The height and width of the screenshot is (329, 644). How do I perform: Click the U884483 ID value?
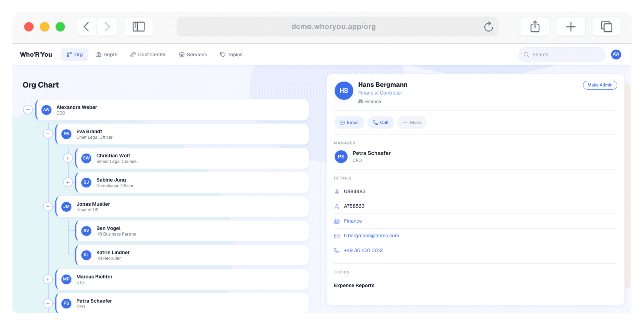(x=354, y=191)
